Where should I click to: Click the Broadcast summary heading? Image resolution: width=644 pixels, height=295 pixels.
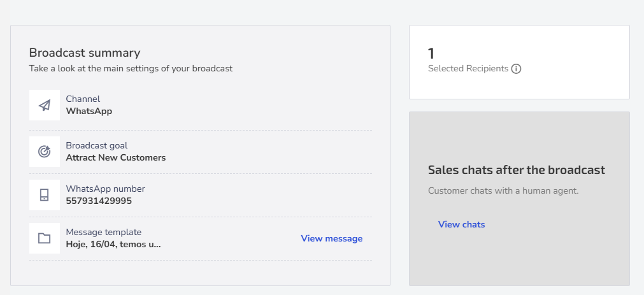click(85, 53)
